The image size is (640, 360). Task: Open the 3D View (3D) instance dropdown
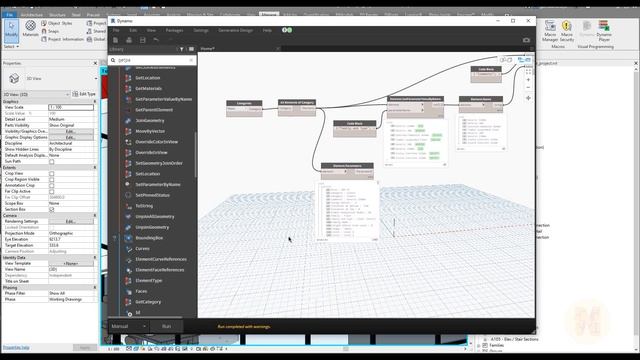point(36,94)
